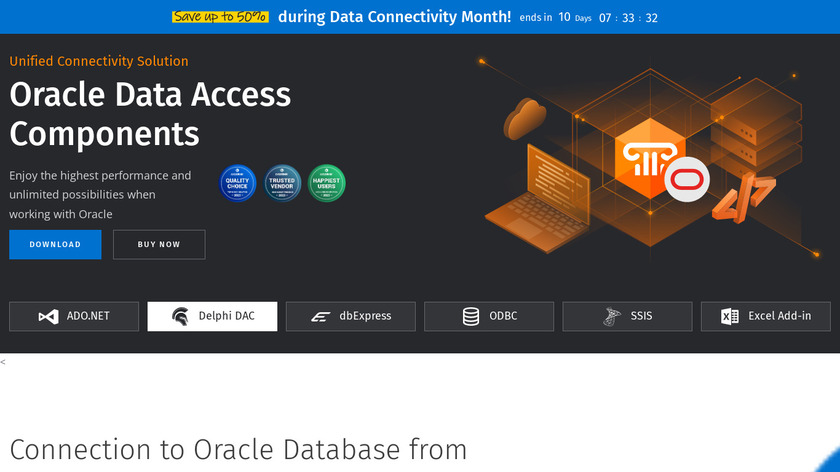840x472 pixels.
Task: Click the 'Unified Connectivity Solution' text
Action: pyautogui.click(x=99, y=61)
